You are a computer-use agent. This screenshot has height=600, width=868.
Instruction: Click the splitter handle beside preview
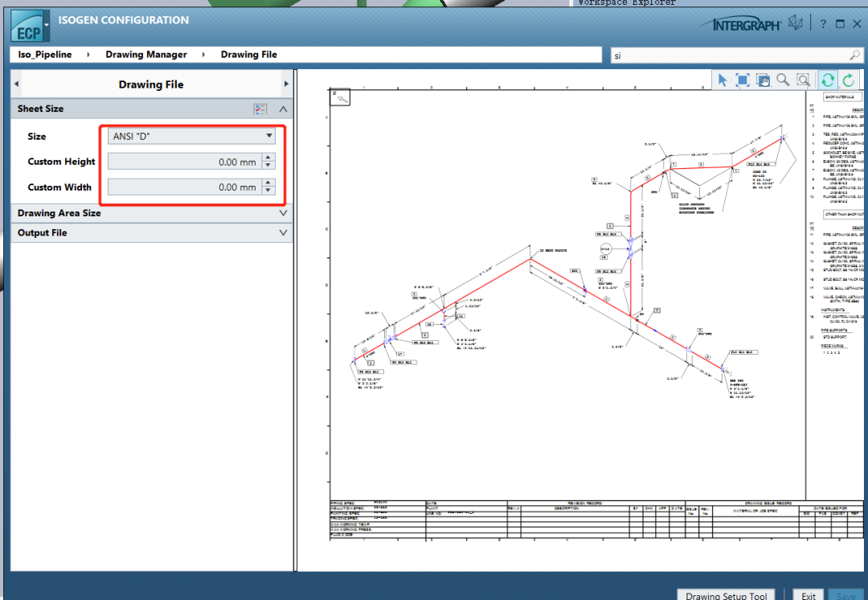click(x=296, y=320)
